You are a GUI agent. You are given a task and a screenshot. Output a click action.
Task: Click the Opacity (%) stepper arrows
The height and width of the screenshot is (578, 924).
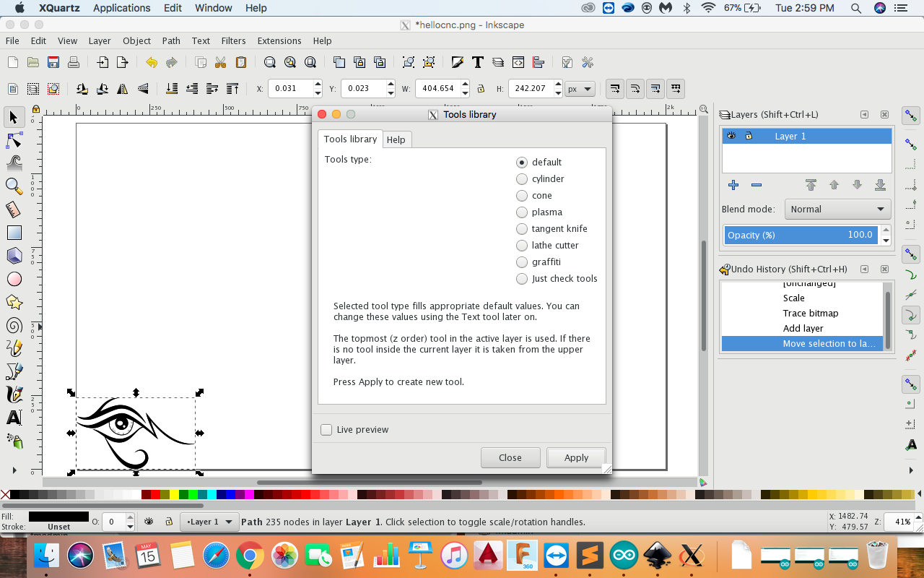[886, 236]
